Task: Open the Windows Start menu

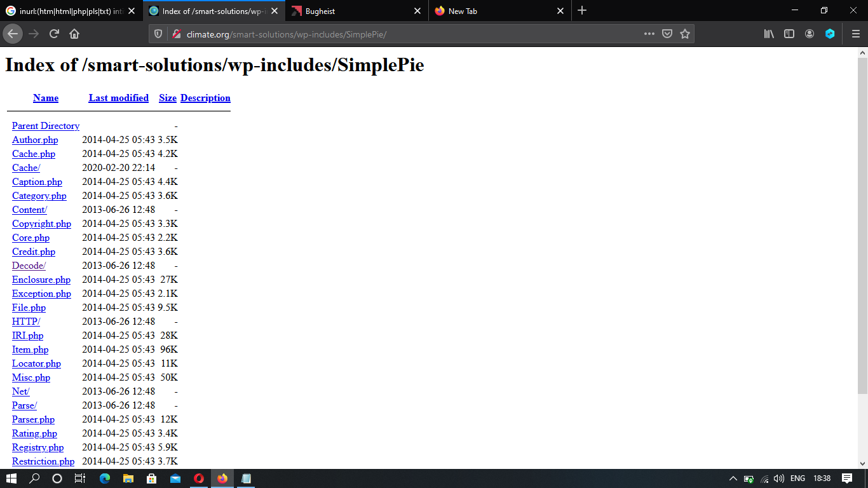Action: point(11,478)
